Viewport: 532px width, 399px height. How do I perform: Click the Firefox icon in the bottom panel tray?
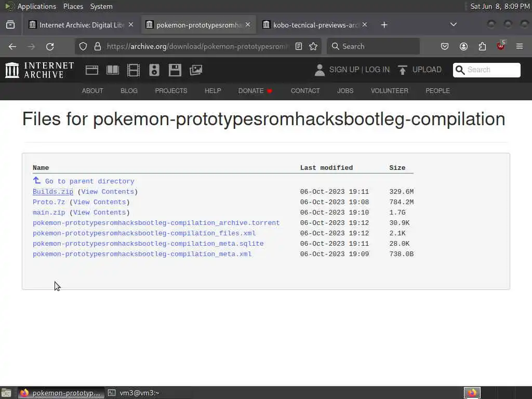point(472,393)
